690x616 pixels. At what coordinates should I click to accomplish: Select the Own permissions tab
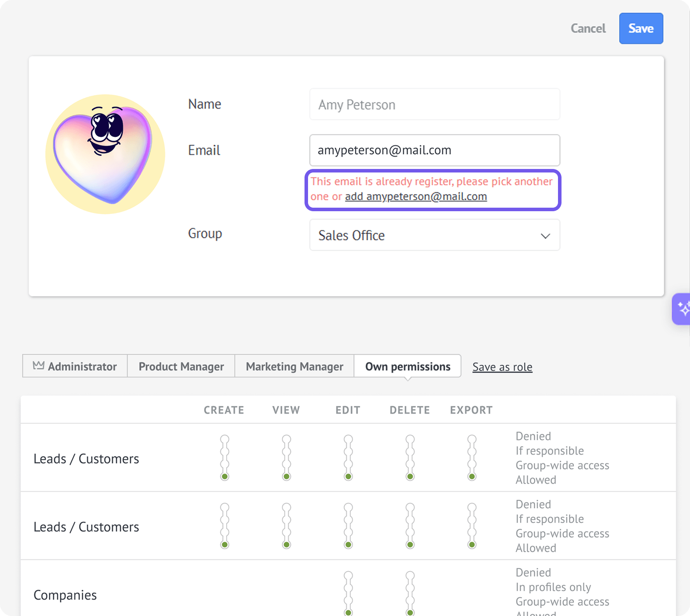point(407,366)
